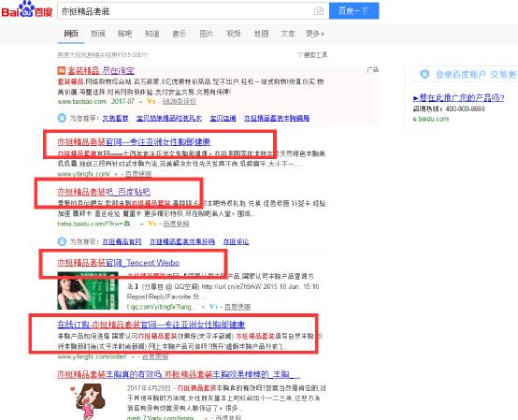Viewport: 518px width, 420px height.
Task: Open the 套装精品_尽在淘宝 ad link
Action: pos(101,70)
